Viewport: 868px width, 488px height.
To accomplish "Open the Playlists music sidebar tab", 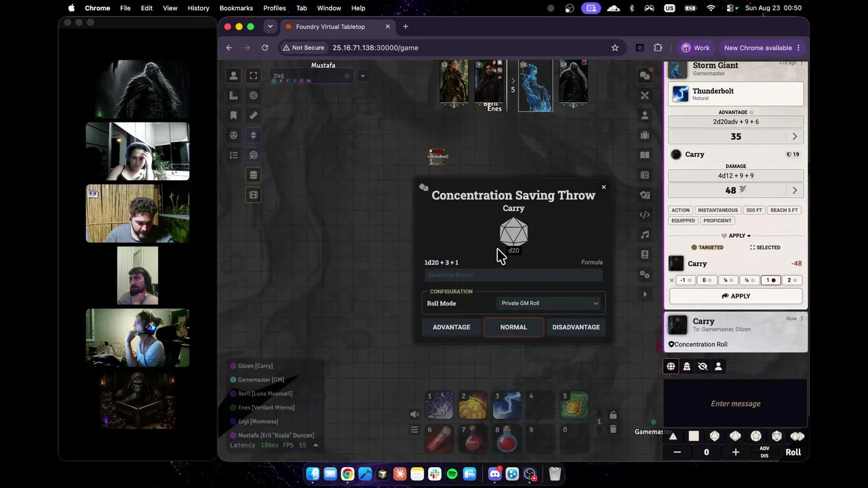I will pyautogui.click(x=645, y=235).
